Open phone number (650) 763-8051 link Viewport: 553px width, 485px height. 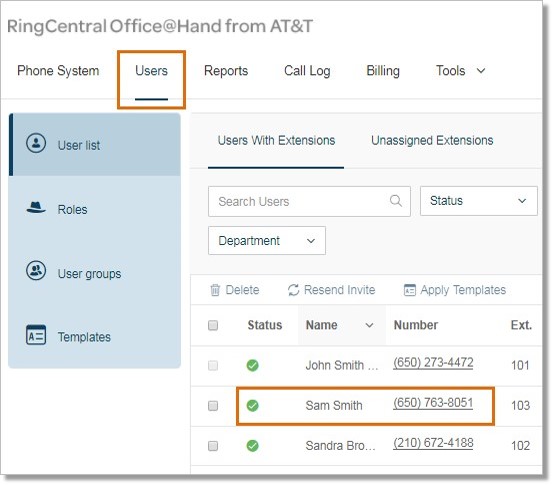point(433,403)
